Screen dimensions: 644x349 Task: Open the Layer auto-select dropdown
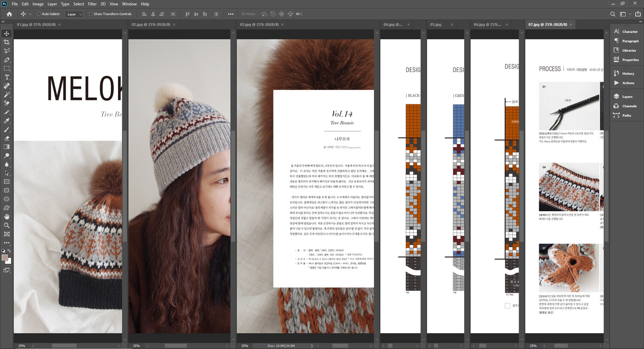(x=74, y=14)
